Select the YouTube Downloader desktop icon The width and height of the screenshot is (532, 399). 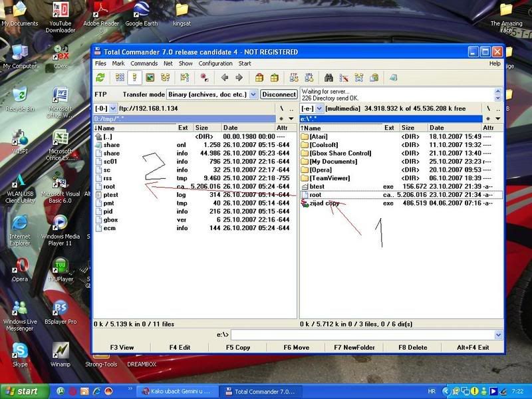coord(61,17)
